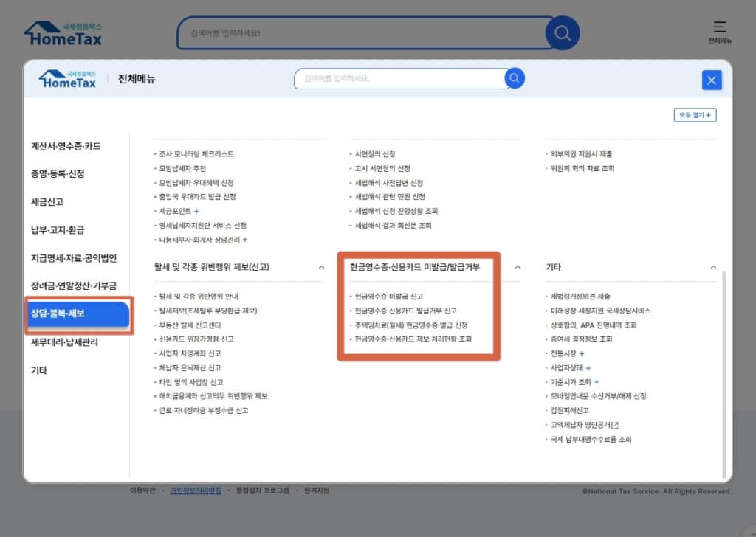This screenshot has width=756, height=537.
Task: Click the search input field in 전체메뉴 panel
Action: pos(399,78)
